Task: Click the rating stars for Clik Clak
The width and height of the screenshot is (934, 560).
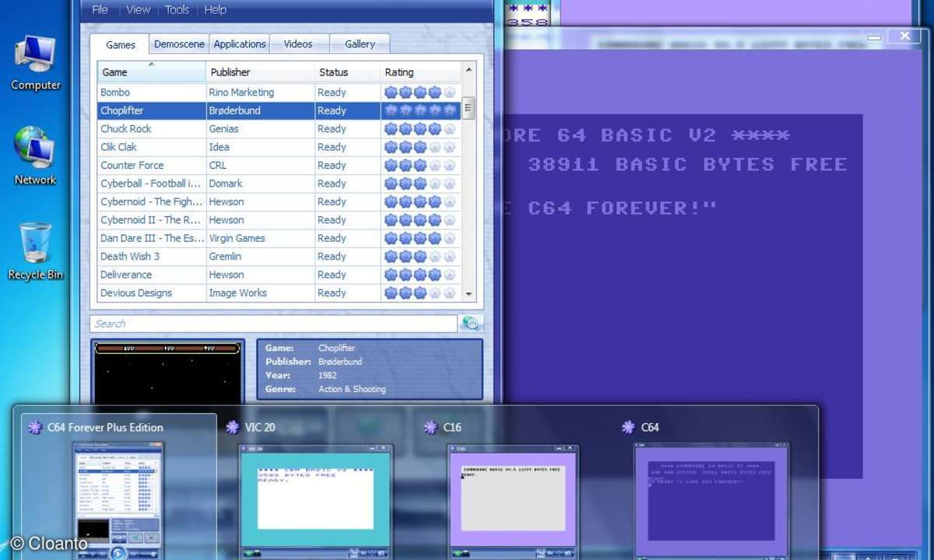Action: [420, 147]
